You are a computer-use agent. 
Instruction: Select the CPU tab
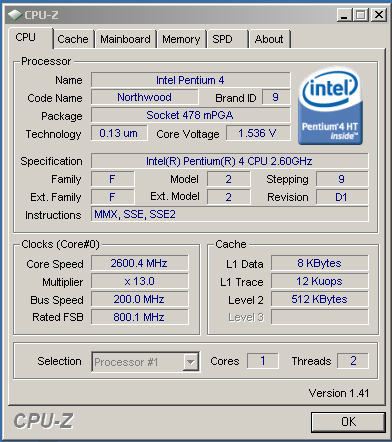(30, 38)
